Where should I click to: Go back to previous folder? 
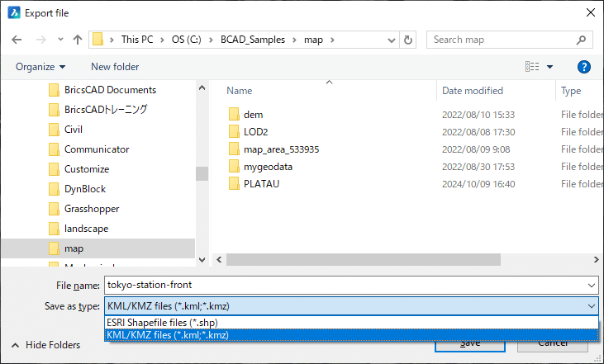17,40
